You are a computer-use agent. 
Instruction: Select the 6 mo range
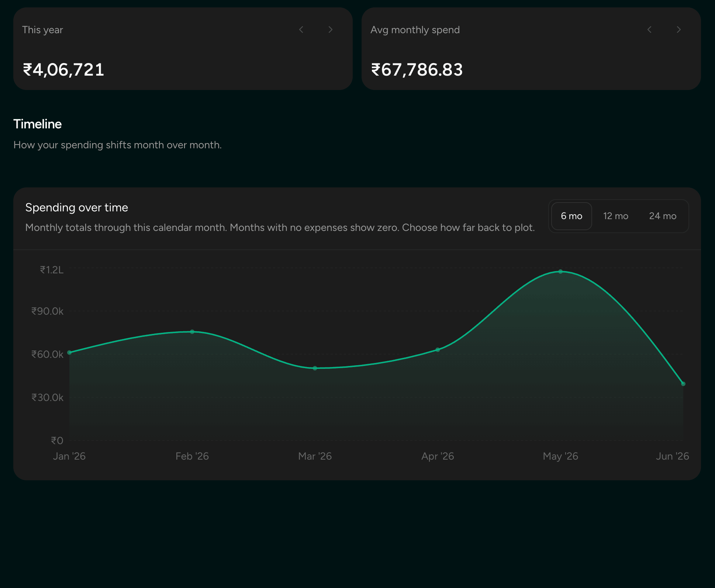coord(571,216)
